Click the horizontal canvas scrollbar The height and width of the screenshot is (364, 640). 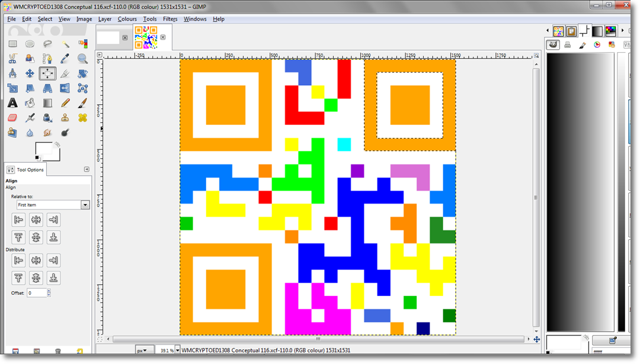point(318,339)
